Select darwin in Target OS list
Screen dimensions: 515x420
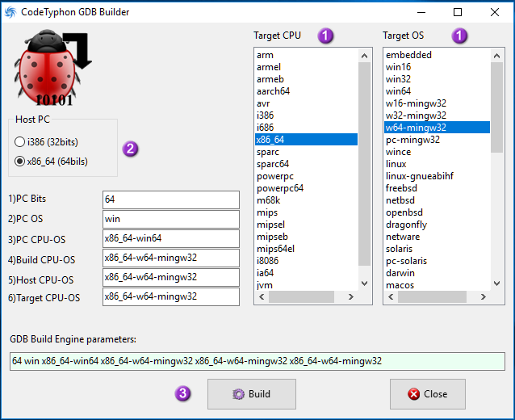[438, 273]
